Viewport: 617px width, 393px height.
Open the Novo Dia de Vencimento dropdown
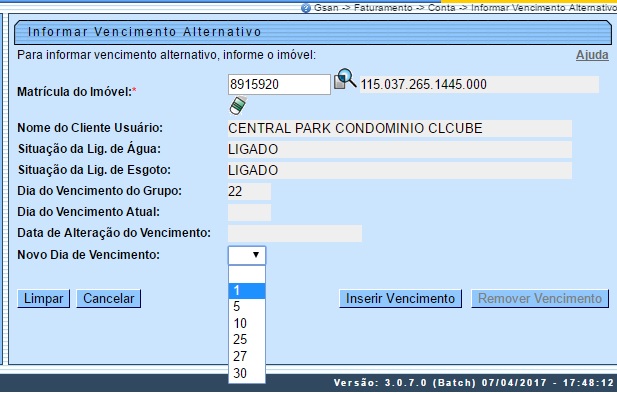click(x=247, y=255)
